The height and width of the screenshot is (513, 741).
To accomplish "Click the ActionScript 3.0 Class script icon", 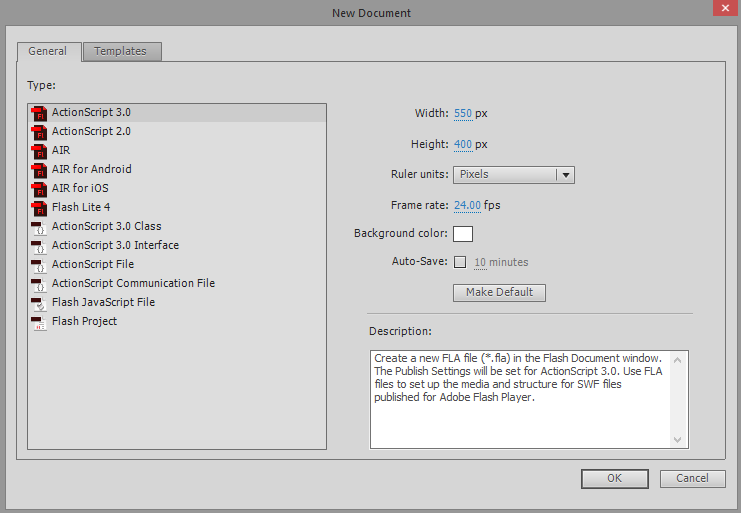I will point(39,228).
